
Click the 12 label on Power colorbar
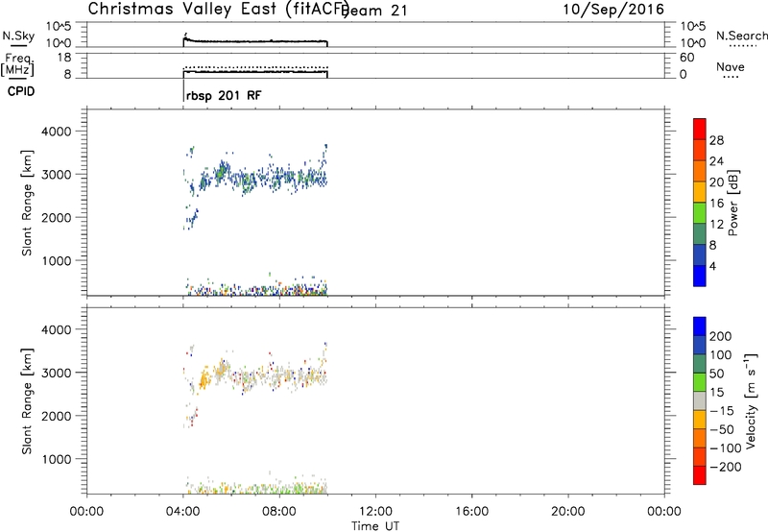(x=716, y=225)
